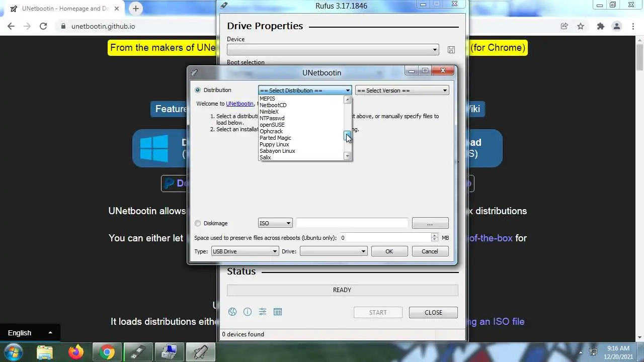
Task: Open English language selector
Action: (30, 333)
